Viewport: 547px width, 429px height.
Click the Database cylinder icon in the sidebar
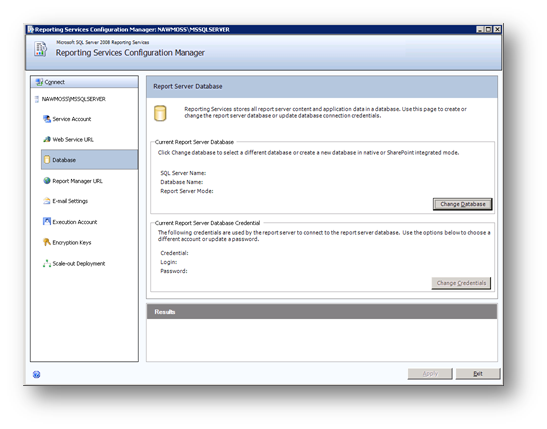coord(47,160)
